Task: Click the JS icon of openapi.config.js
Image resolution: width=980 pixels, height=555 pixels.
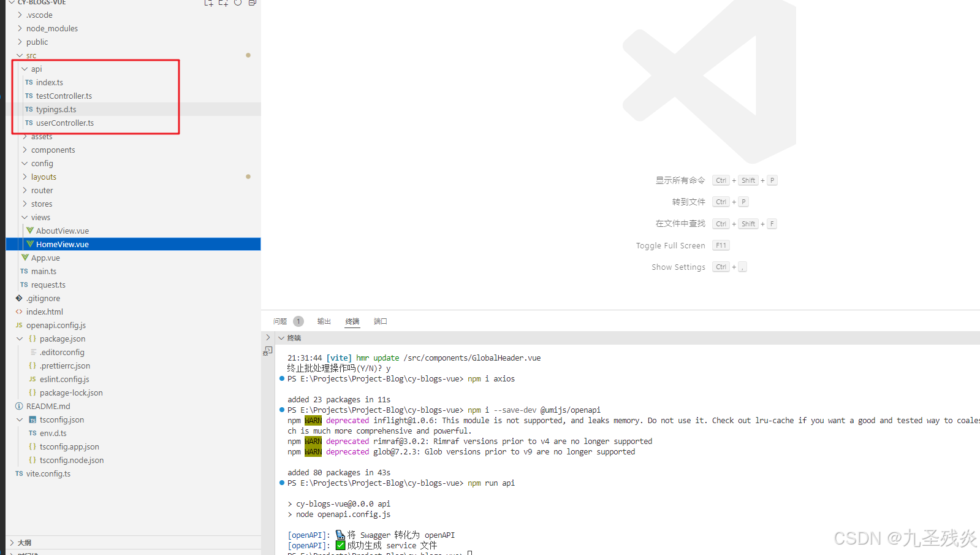Action: click(19, 325)
